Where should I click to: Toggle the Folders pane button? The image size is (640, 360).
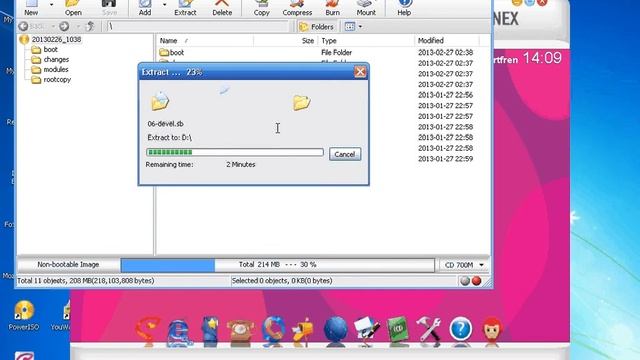click(316, 27)
